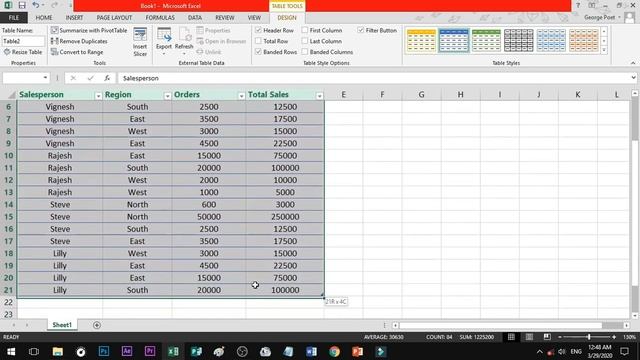Select the orange table style
This screenshot has width=640, height=360.
(x=584, y=40)
